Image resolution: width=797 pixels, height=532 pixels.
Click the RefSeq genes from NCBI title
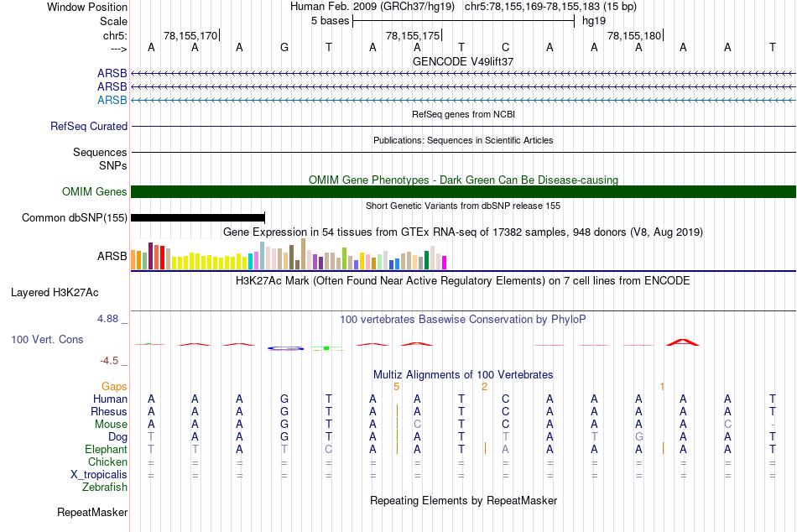[x=464, y=114]
